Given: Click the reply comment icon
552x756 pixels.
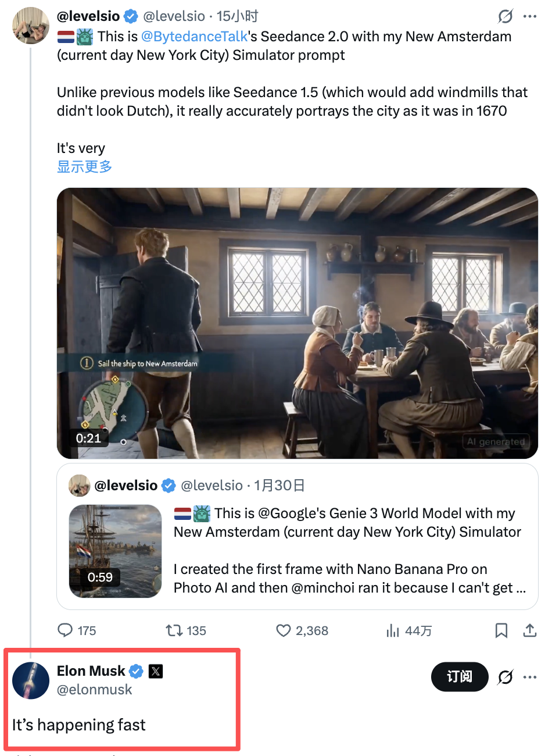Looking at the screenshot, I should point(66,630).
